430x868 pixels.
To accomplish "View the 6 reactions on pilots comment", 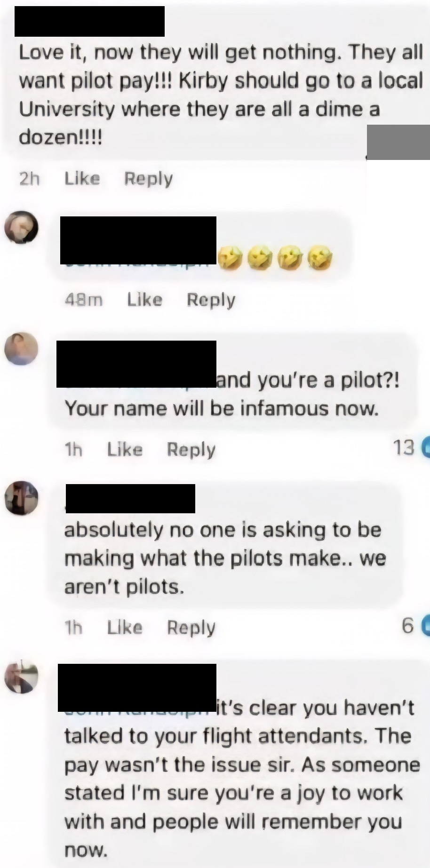I will click(415, 625).
